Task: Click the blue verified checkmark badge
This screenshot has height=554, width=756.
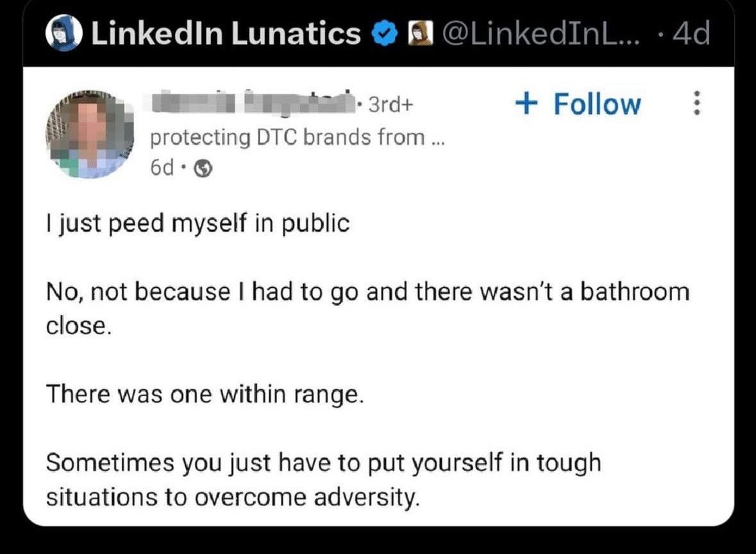Action: click(384, 34)
